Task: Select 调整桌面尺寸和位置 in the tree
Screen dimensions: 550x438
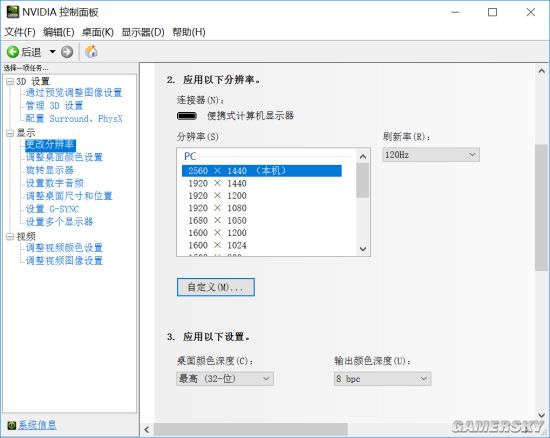Action: pos(69,196)
